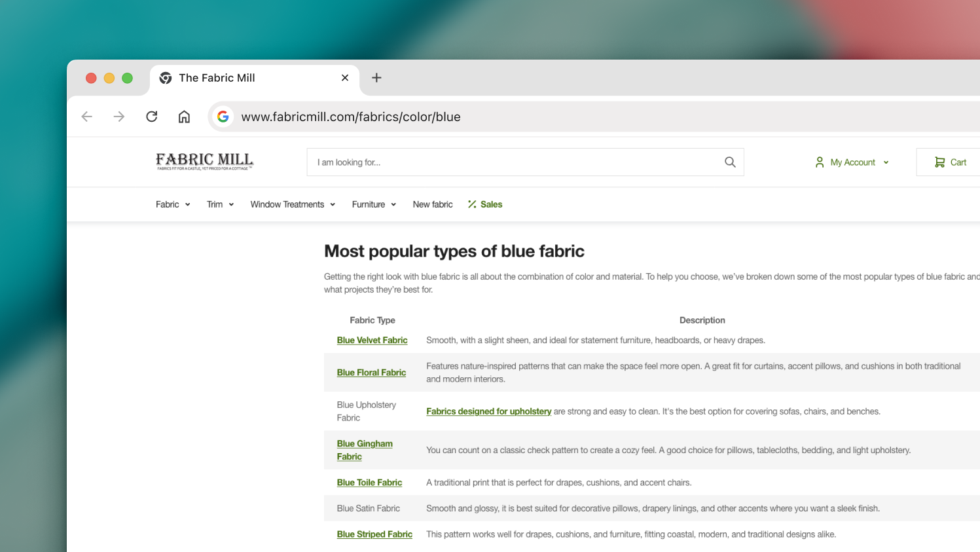The height and width of the screenshot is (552, 980).
Task: Click the green maximize window button
Action: pyautogui.click(x=127, y=78)
